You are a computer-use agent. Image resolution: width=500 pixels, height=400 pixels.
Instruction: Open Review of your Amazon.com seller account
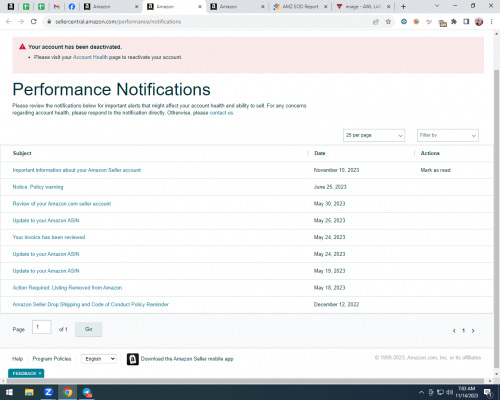pos(62,204)
